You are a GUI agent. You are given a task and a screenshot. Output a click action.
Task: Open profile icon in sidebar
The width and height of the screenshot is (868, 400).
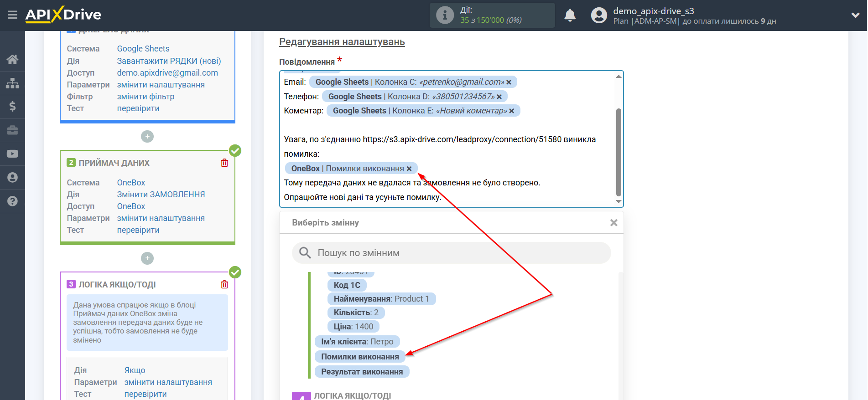click(x=12, y=177)
